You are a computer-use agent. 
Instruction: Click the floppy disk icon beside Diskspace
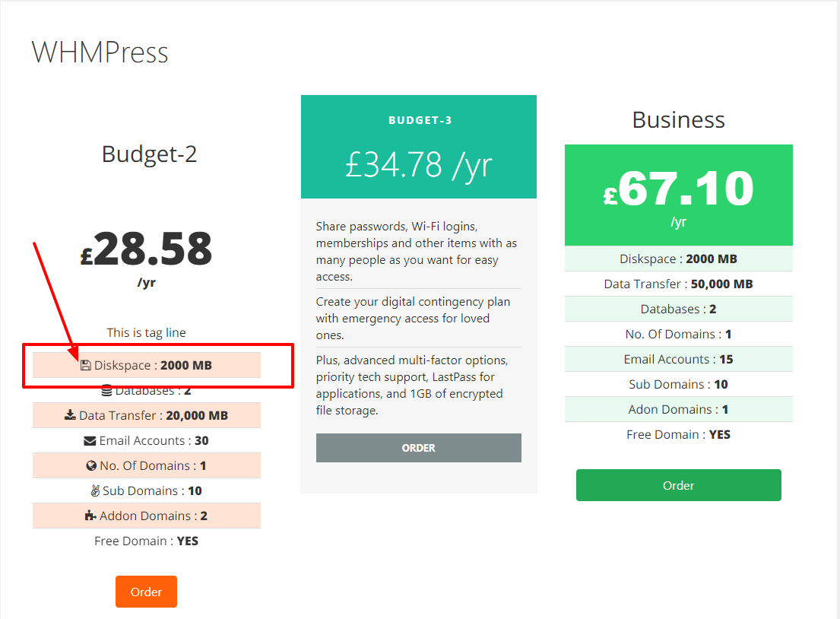(86, 366)
